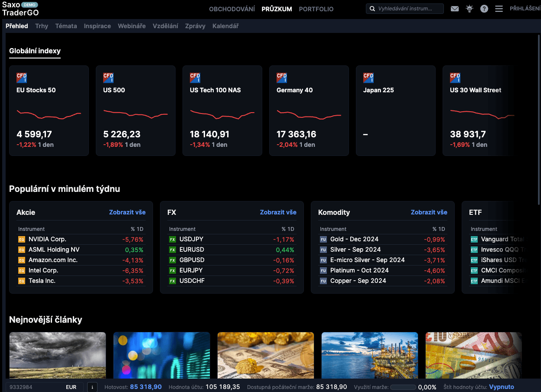The height and width of the screenshot is (392, 541).
Task: Toggle account value shield Vypnuto
Action: pyautogui.click(x=501, y=387)
